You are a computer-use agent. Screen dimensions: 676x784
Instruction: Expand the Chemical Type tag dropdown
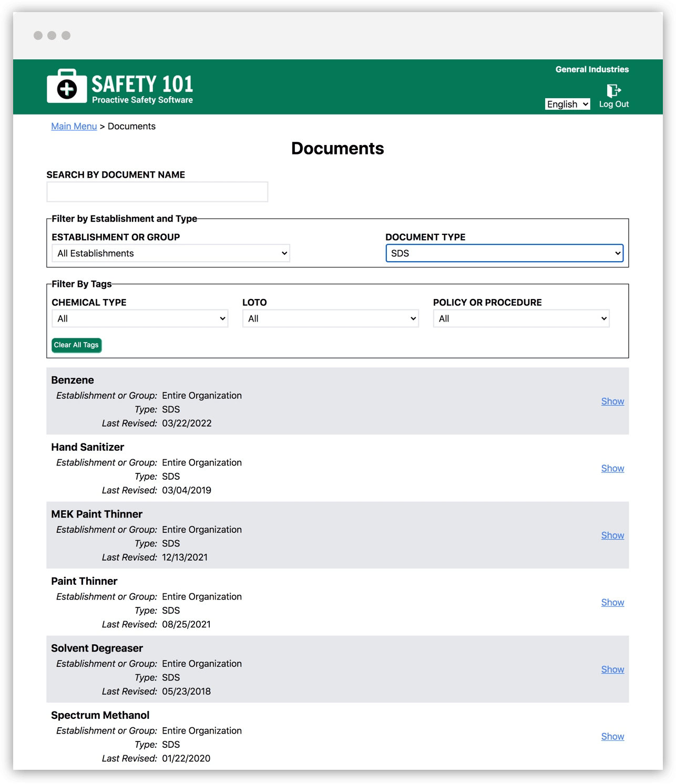[x=140, y=318]
